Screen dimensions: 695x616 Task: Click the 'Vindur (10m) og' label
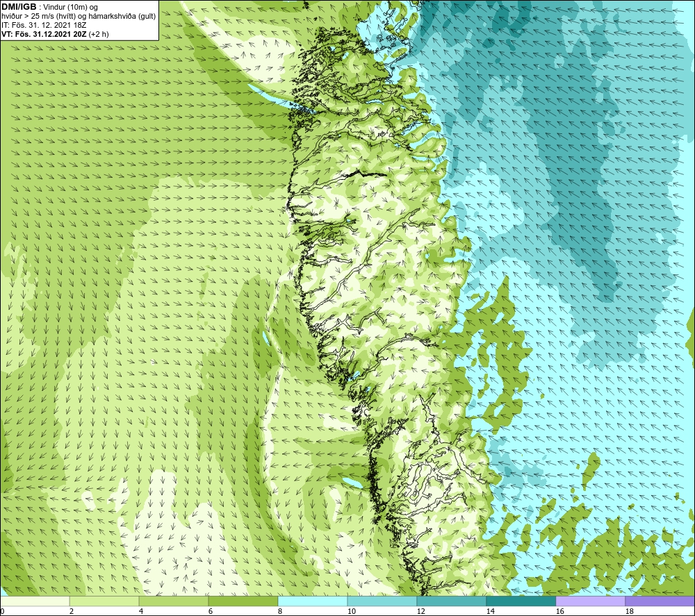click(x=71, y=7)
